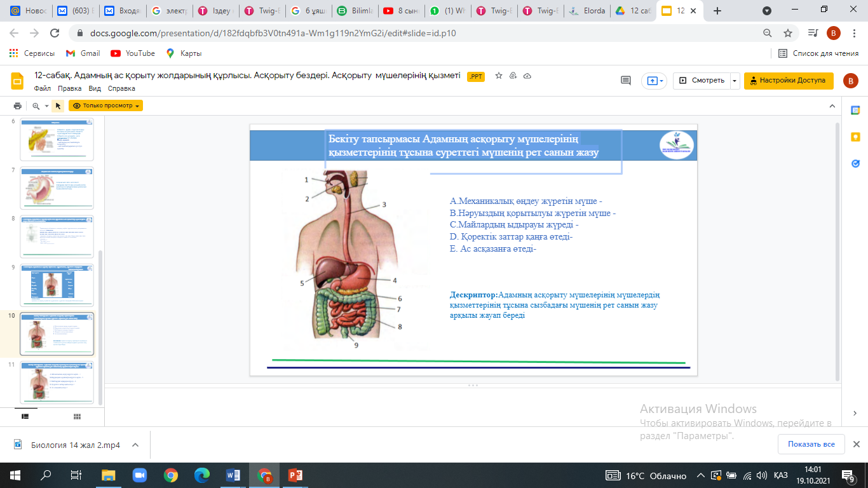Open the Google Slides home icon
The height and width of the screenshot is (488, 868).
coord(18,81)
